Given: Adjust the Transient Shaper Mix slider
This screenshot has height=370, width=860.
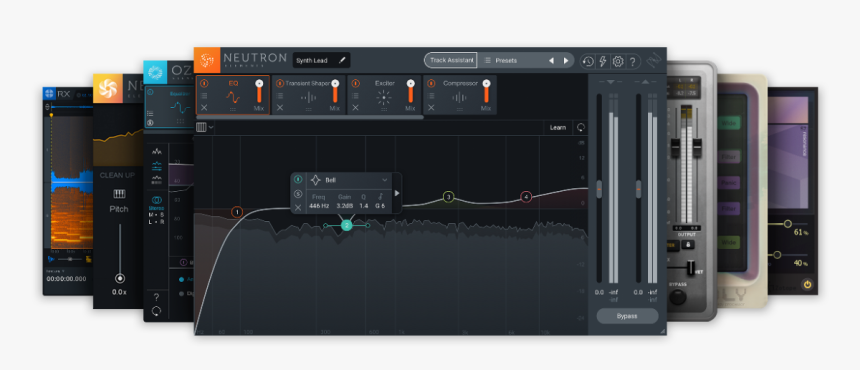Looking at the screenshot, I should pos(335,91).
